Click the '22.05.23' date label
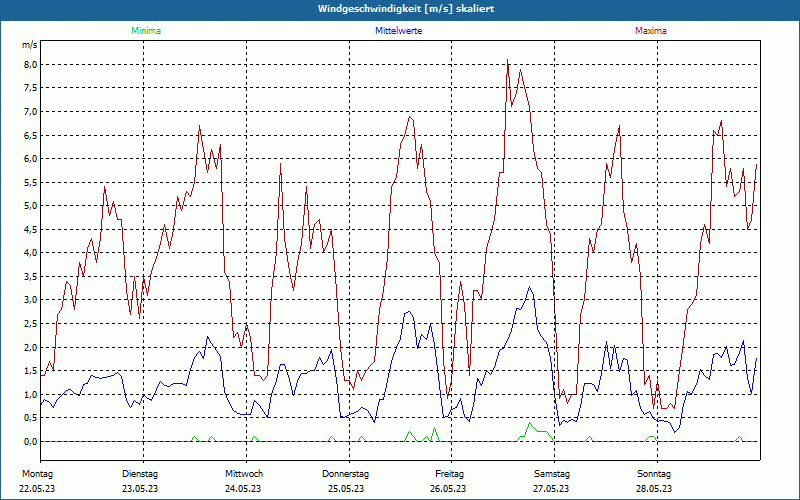Image resolution: width=800 pixels, height=500 pixels. tap(37, 489)
